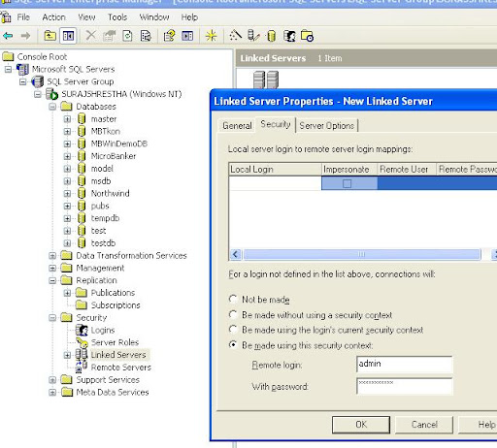
Task: Click the dialog Help button
Action: pos(479,425)
